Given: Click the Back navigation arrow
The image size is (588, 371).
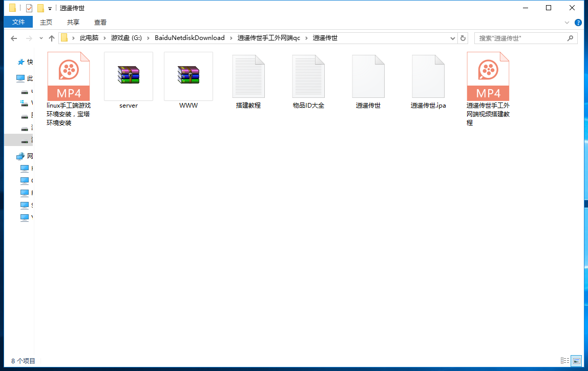Looking at the screenshot, I should (14, 38).
